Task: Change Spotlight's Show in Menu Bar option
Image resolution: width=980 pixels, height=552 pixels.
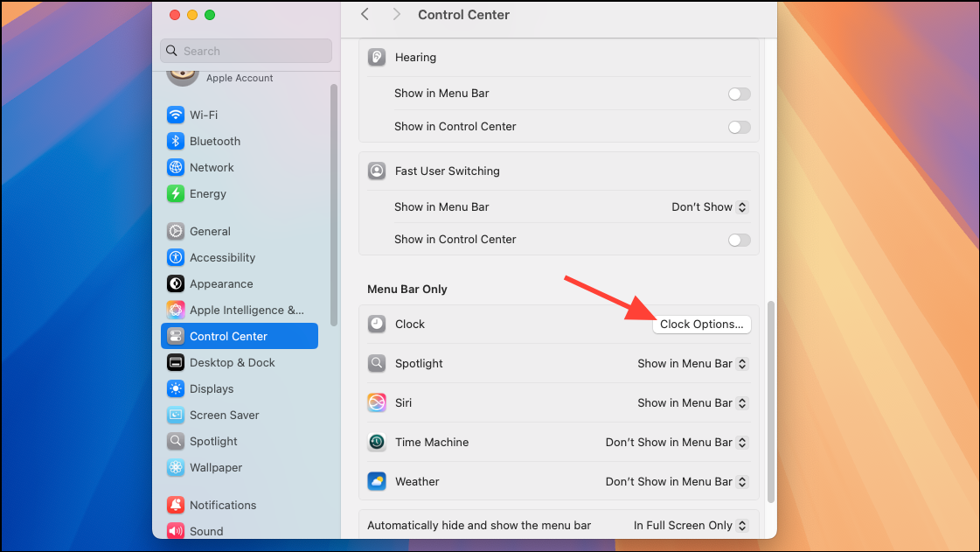Action: [x=692, y=363]
